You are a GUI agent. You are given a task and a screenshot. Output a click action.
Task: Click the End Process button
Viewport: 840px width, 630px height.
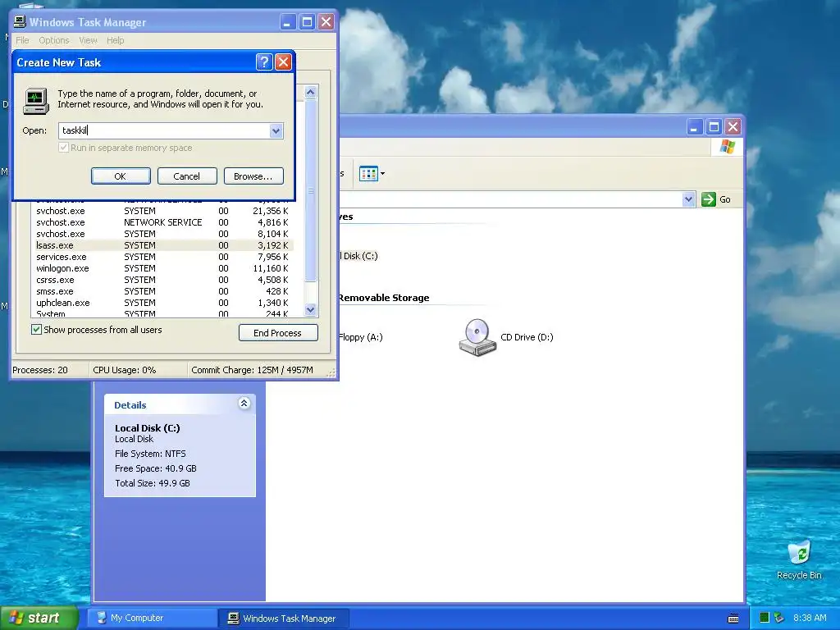[x=278, y=333]
